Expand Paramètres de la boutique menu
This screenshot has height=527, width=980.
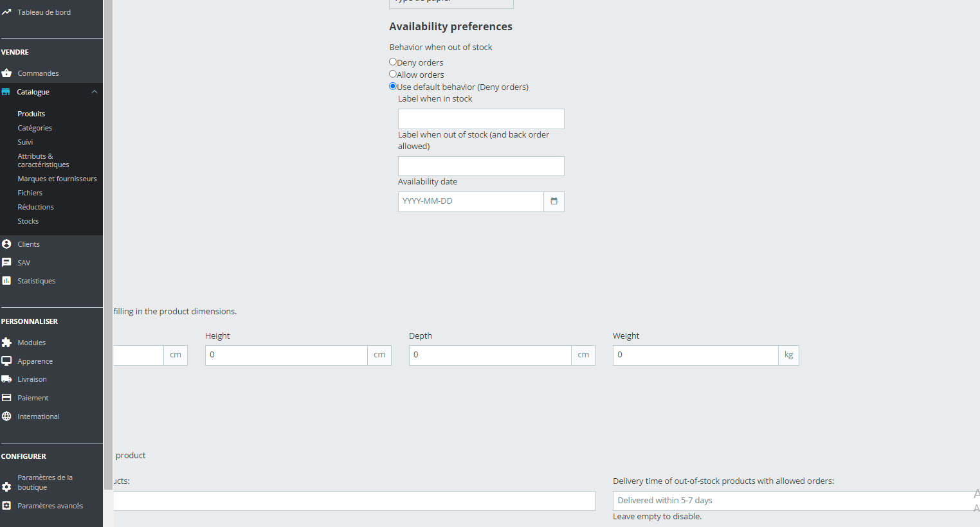point(45,482)
